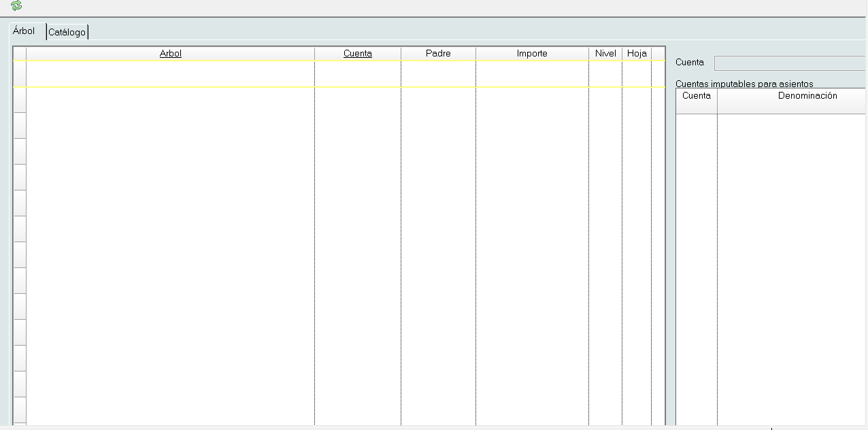This screenshot has height=430, width=868.
Task: Select the Hoja column header
Action: click(x=637, y=53)
